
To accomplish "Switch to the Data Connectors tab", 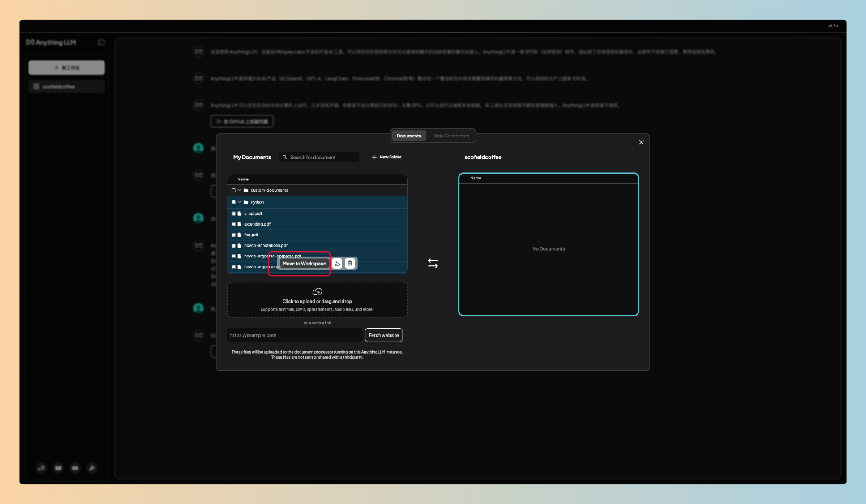I will (x=451, y=136).
